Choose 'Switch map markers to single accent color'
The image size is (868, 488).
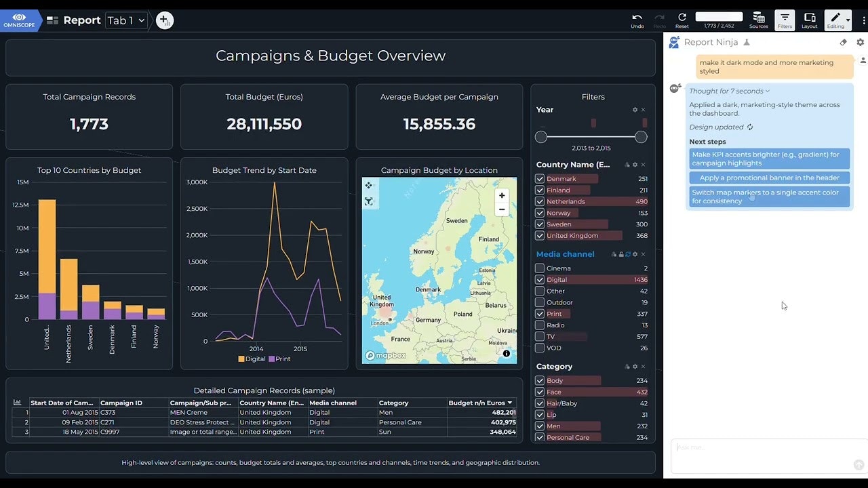coord(769,197)
